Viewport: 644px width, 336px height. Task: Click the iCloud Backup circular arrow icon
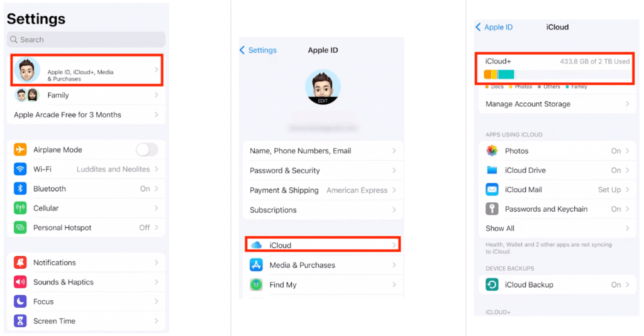pyautogui.click(x=492, y=285)
